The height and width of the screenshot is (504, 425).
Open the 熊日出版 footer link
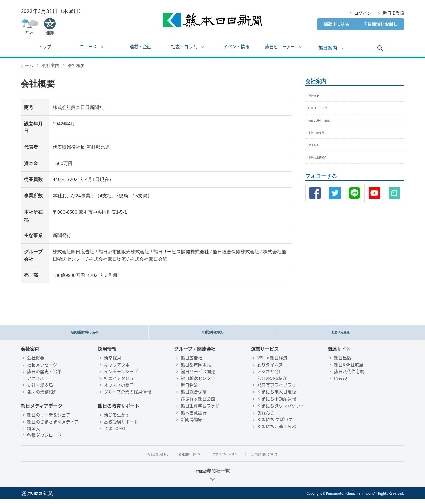(343, 358)
